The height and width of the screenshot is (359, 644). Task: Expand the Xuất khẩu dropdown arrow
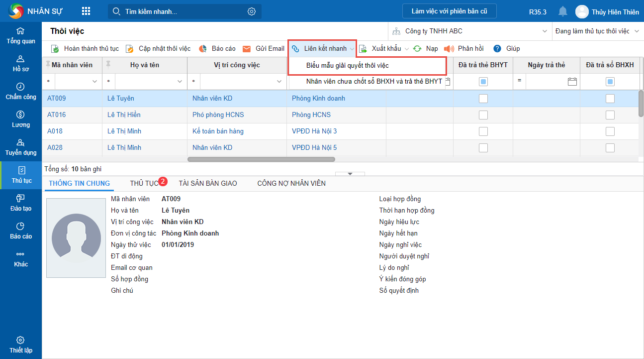[x=407, y=49]
